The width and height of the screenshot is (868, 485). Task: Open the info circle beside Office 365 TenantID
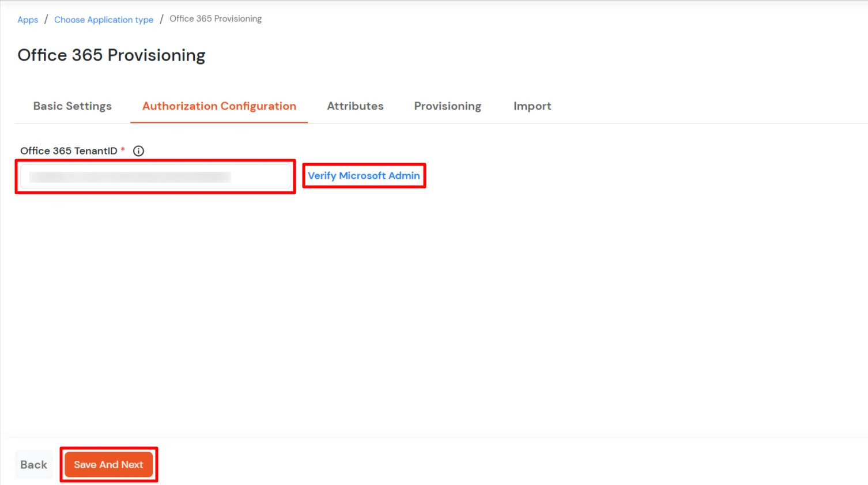click(138, 151)
